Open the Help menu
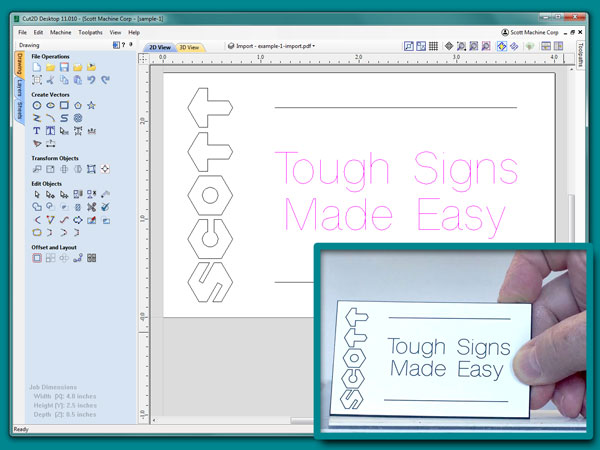This screenshot has width=600, height=450. point(134,33)
